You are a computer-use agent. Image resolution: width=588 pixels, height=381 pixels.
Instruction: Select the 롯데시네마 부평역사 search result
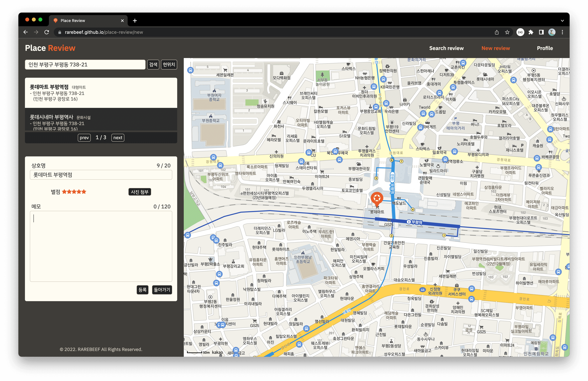coord(101,119)
